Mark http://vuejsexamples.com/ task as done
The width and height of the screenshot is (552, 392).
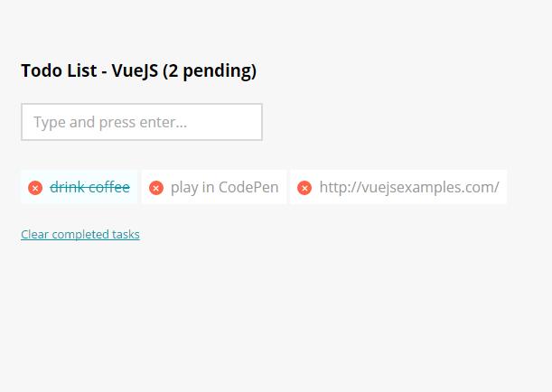coord(408,188)
